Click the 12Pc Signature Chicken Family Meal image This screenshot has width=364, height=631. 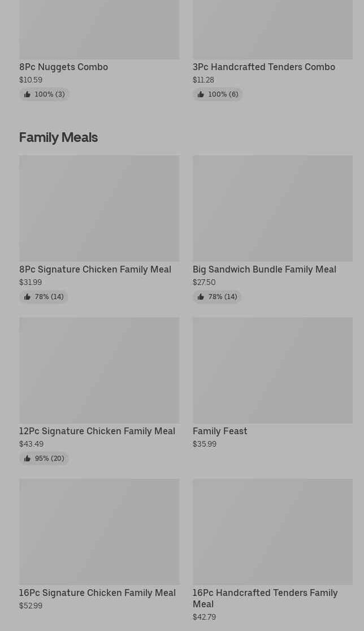point(99,370)
